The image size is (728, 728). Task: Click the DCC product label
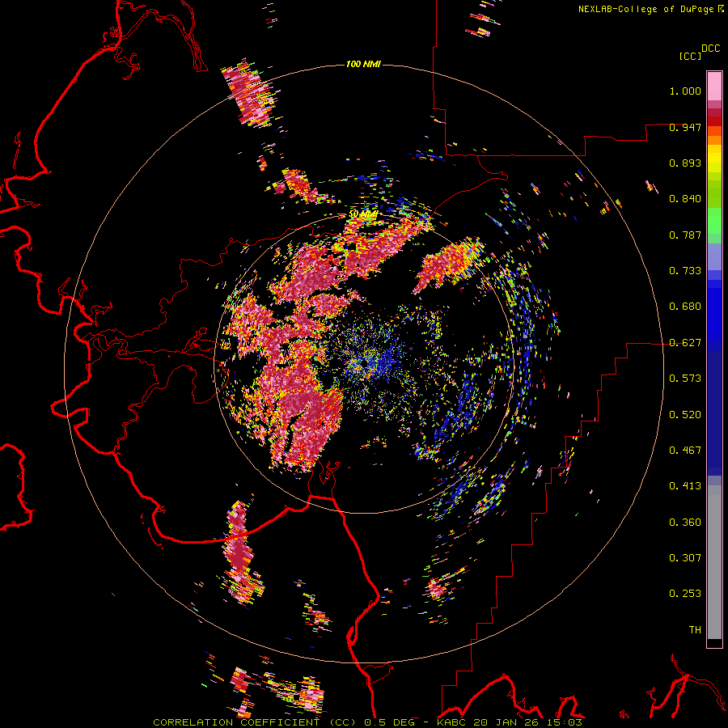point(710,49)
